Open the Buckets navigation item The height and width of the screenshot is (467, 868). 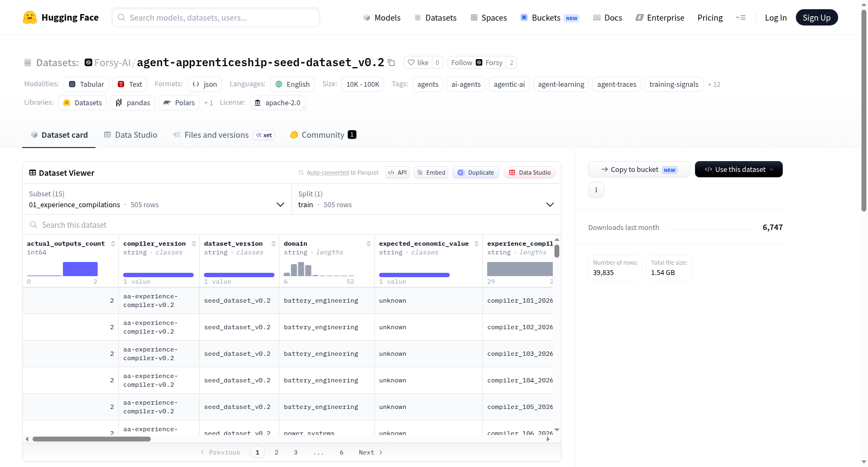tap(550, 17)
